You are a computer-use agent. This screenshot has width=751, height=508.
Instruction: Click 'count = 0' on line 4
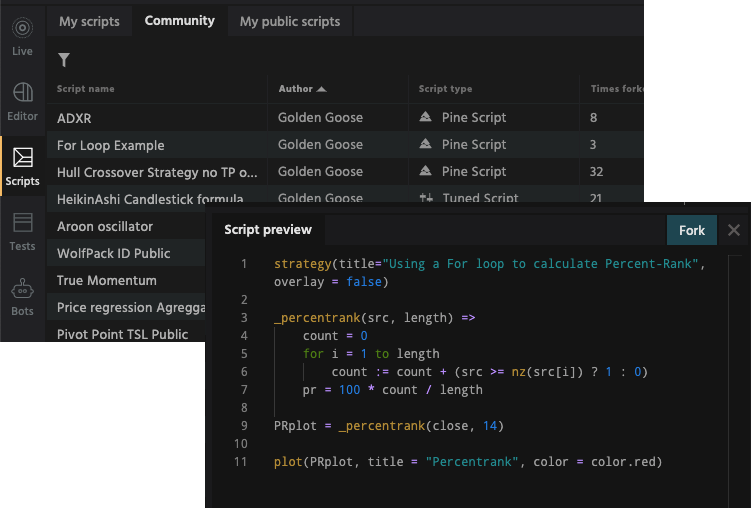point(335,336)
